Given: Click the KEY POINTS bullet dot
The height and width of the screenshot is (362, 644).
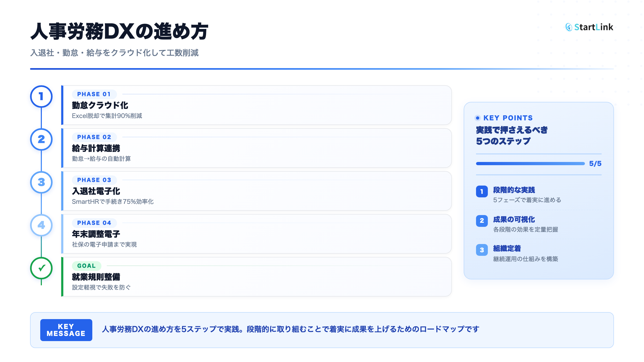Looking at the screenshot, I should coord(478,118).
